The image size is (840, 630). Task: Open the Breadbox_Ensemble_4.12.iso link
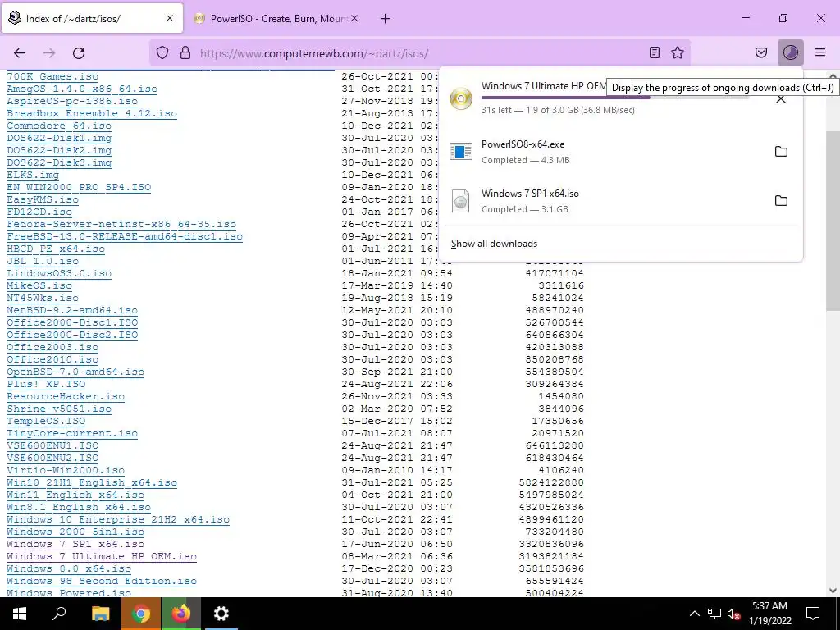pos(92,113)
